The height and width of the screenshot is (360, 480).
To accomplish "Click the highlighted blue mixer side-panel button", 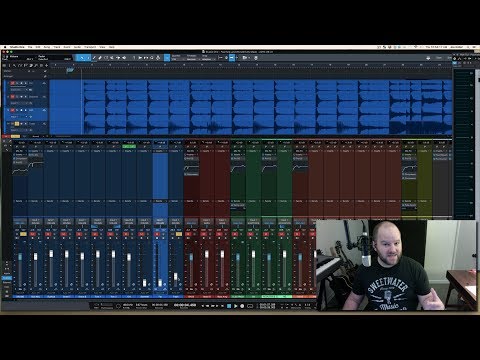I will coord(7,278).
